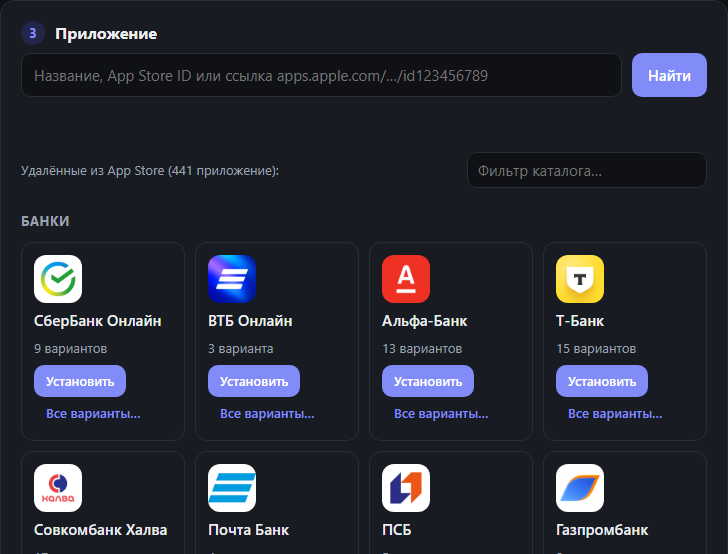This screenshot has height=554, width=728.
Task: Install Т-Банк via Установить button
Action: 602,381
